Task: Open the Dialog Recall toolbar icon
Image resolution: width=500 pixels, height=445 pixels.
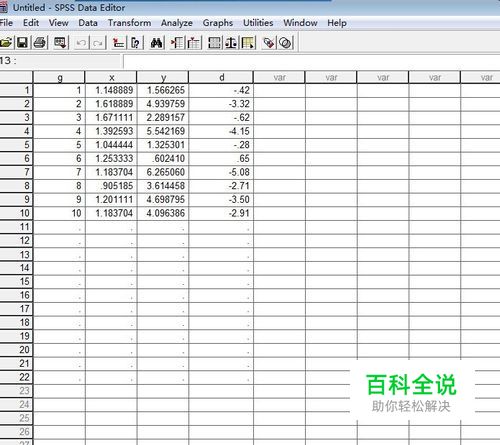Action: [x=61, y=43]
